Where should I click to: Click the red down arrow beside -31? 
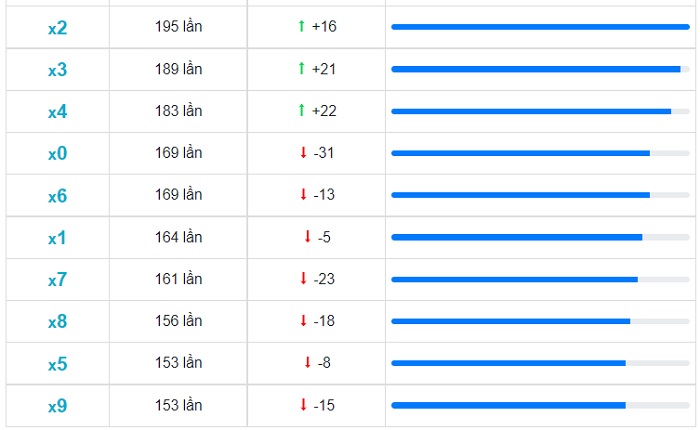(x=303, y=152)
